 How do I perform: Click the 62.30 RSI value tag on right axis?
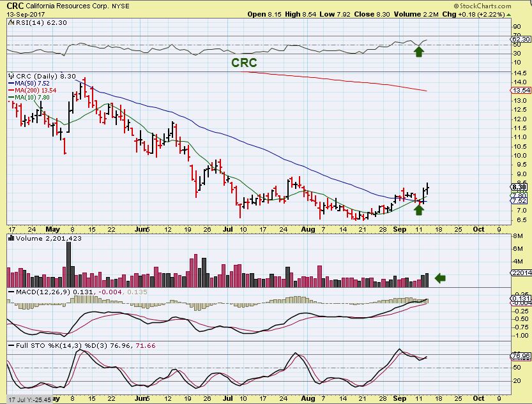coord(521,40)
